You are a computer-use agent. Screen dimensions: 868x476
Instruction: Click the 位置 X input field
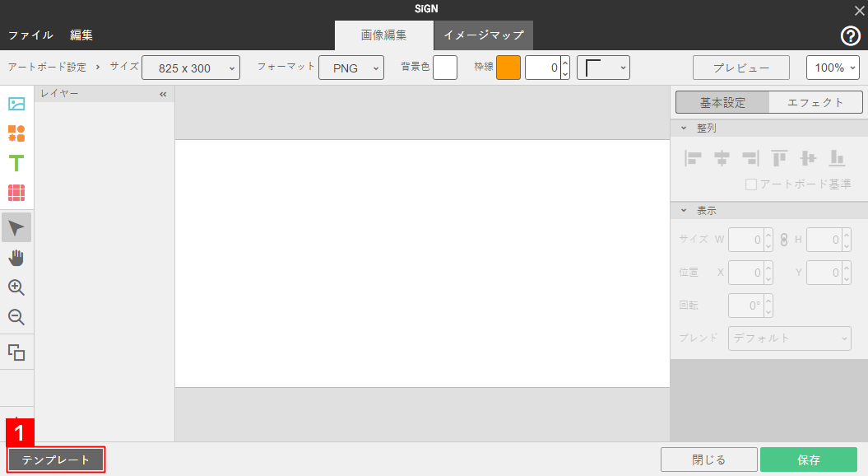click(x=746, y=273)
